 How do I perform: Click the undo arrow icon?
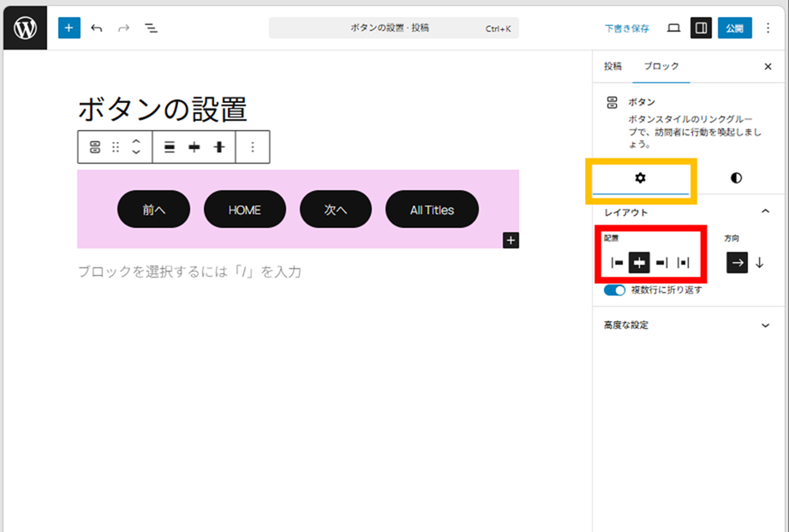[x=96, y=28]
